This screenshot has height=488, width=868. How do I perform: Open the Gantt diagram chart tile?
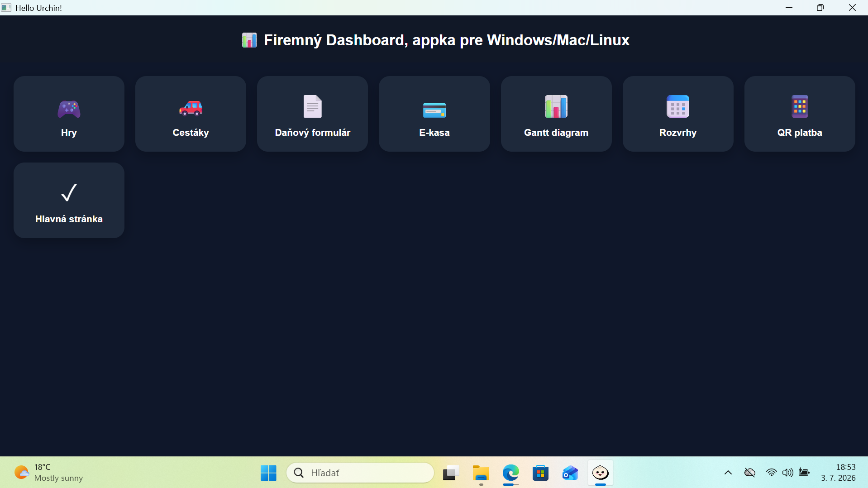click(x=556, y=114)
